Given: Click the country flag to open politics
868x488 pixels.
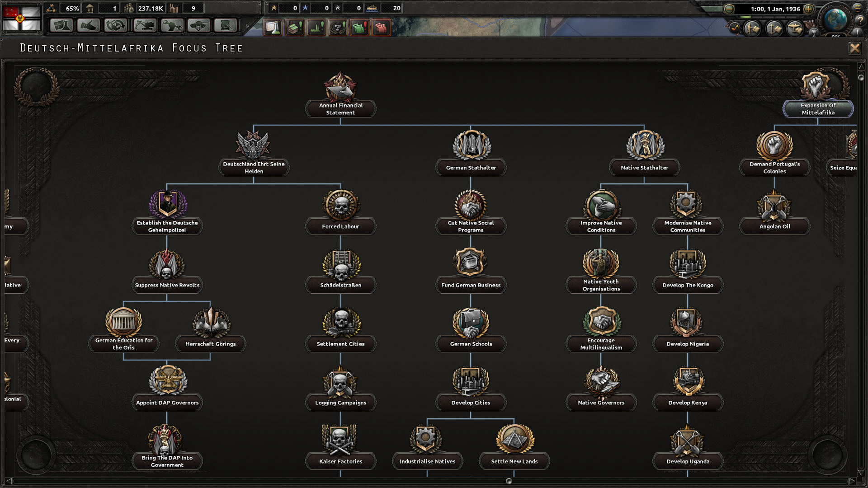Looking at the screenshot, I should [21, 18].
